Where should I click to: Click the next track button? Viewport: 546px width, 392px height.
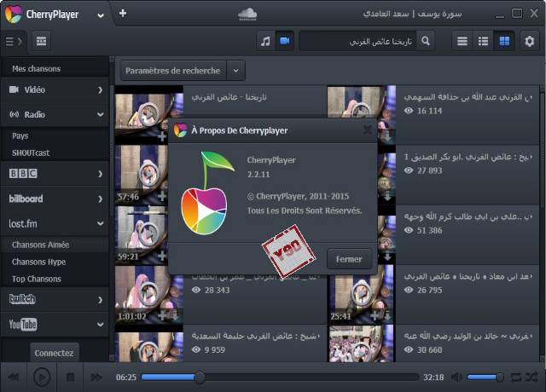96,377
